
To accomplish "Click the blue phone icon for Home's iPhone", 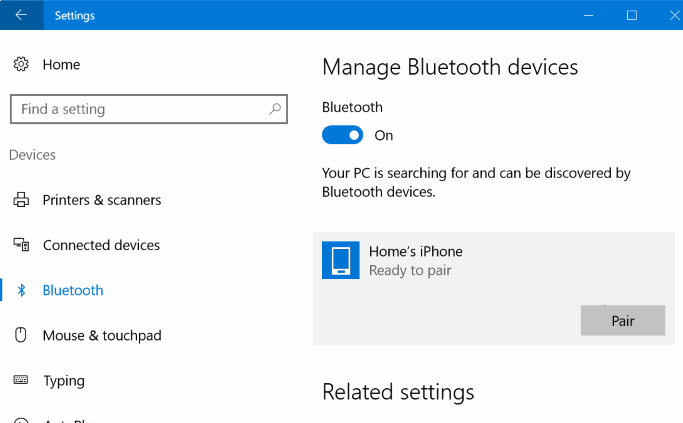I will tap(340, 260).
